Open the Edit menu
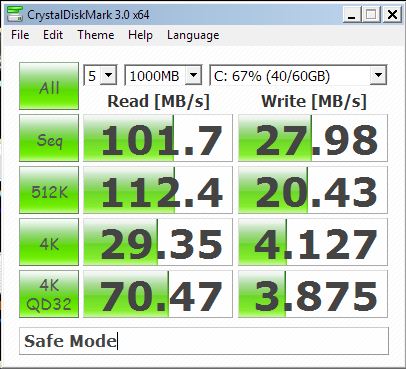This screenshot has height=369, width=406. pyautogui.click(x=53, y=35)
